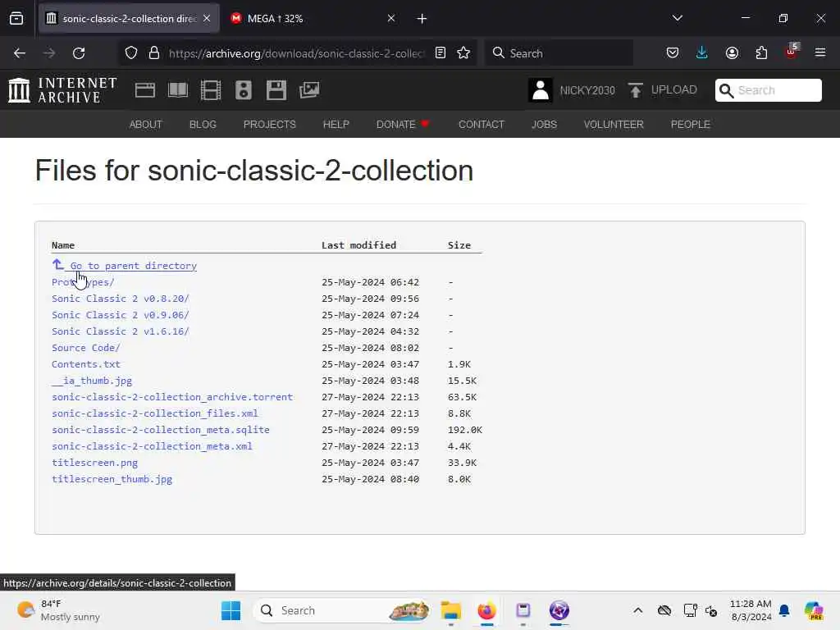The image size is (840, 630).
Task: Download the collection_archive.torrent file
Action: click(x=172, y=397)
